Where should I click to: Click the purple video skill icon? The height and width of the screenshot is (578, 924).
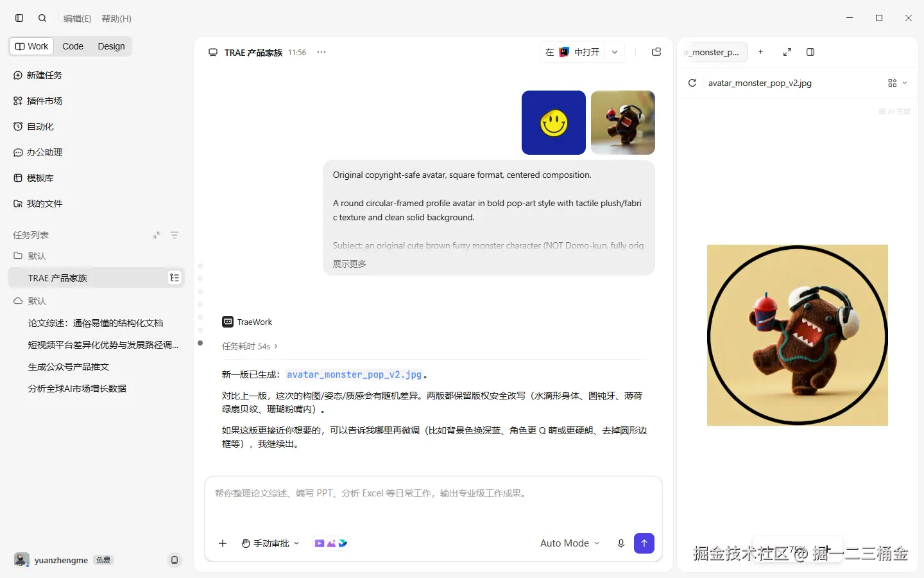pyautogui.click(x=320, y=543)
